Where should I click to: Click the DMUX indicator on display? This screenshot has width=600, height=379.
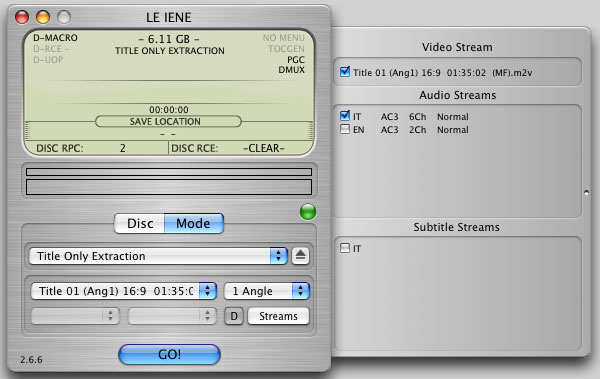(x=292, y=70)
